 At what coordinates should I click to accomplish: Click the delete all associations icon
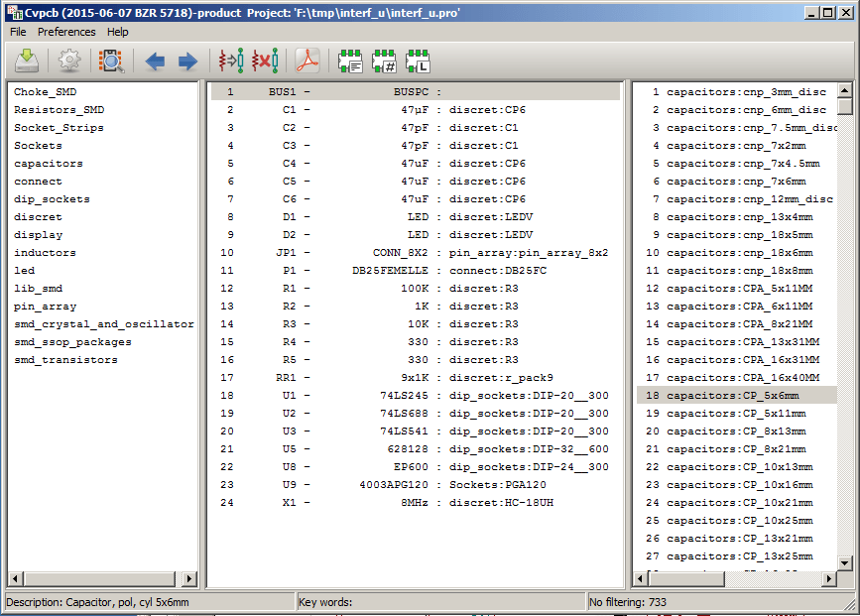tap(264, 62)
